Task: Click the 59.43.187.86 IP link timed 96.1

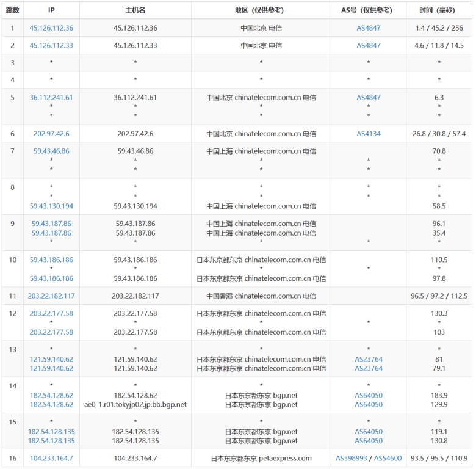Action: [x=51, y=224]
